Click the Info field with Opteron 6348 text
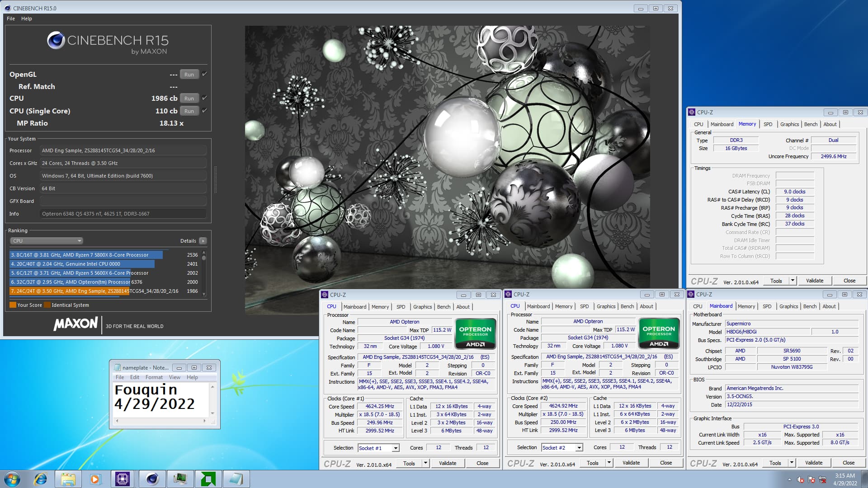Image resolution: width=868 pixels, height=488 pixels. (123, 214)
